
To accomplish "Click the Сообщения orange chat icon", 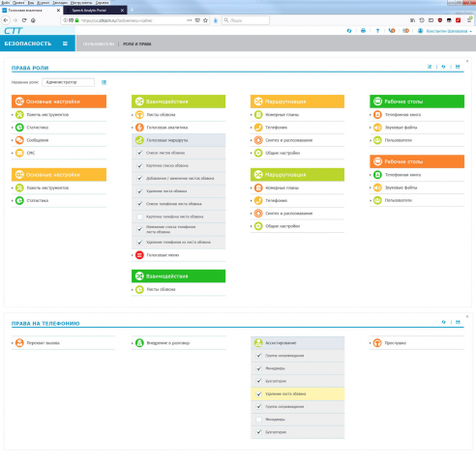I will click(19, 140).
